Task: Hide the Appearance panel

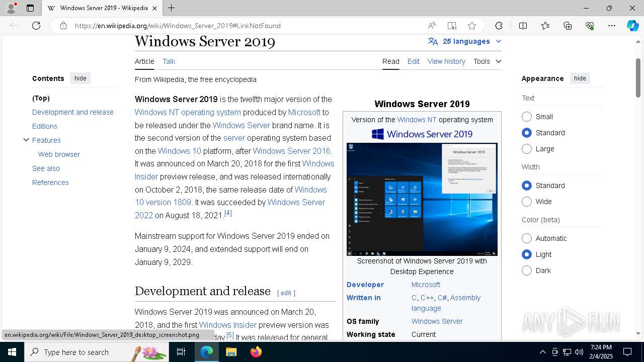Action: point(580,78)
